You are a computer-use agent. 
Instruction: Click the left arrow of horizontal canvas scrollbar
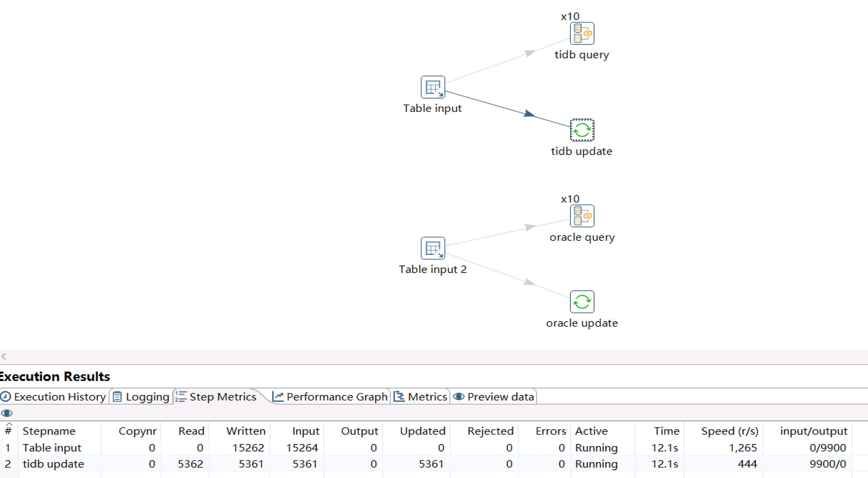coord(4,356)
